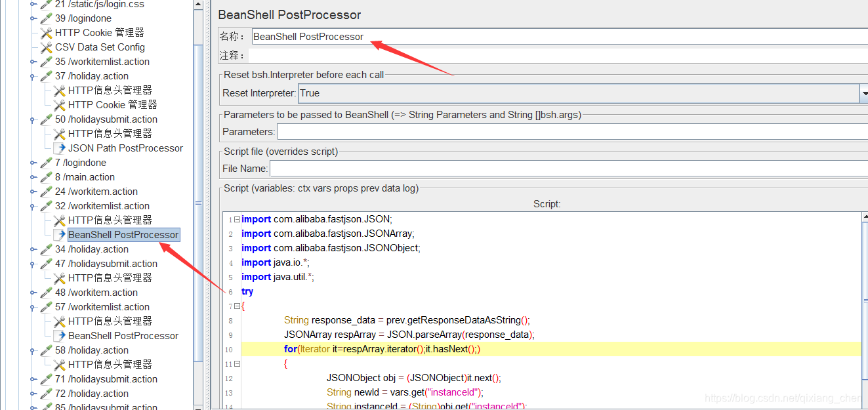
Task: Fold the try block brace at line 7
Action: [237, 306]
